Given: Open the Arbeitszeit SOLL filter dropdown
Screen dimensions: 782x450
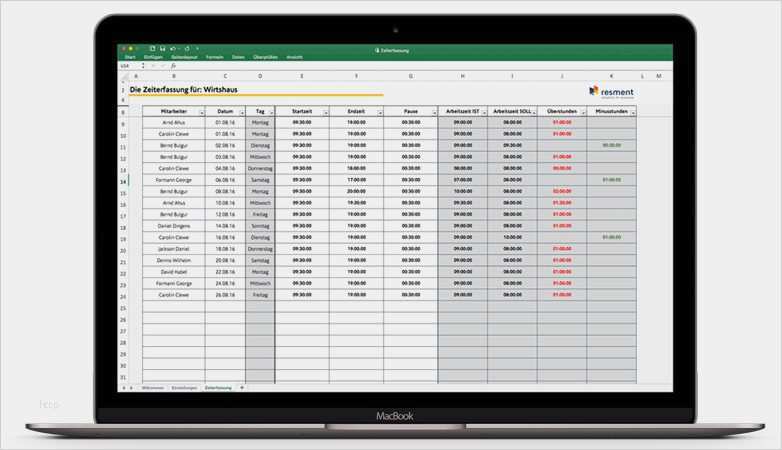Looking at the screenshot, I should [x=534, y=113].
